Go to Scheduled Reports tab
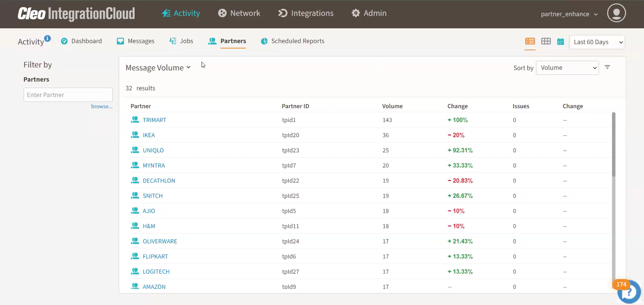Screen dimensions: 644x305 [292, 41]
